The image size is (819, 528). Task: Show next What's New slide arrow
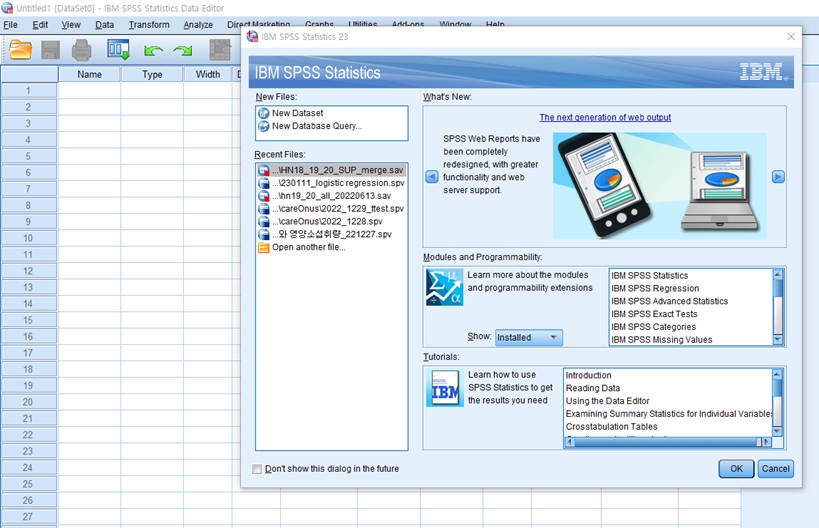(778, 177)
